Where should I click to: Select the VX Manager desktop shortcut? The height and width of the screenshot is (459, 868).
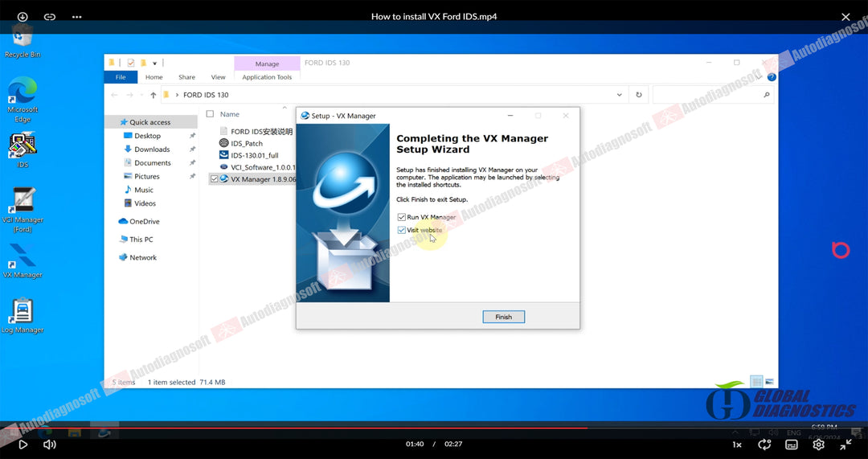(x=23, y=260)
